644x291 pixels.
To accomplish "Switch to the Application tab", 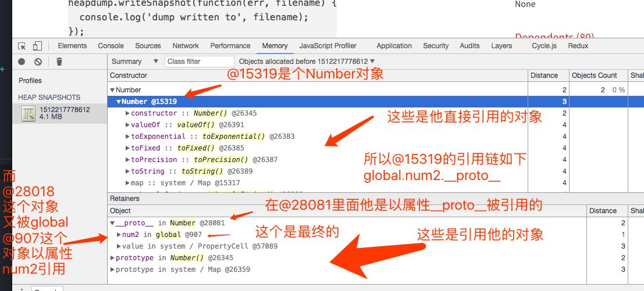I will [394, 46].
